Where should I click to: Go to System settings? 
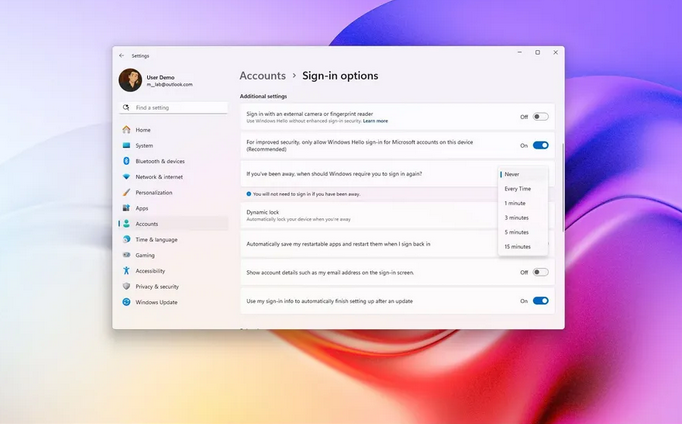173,145
